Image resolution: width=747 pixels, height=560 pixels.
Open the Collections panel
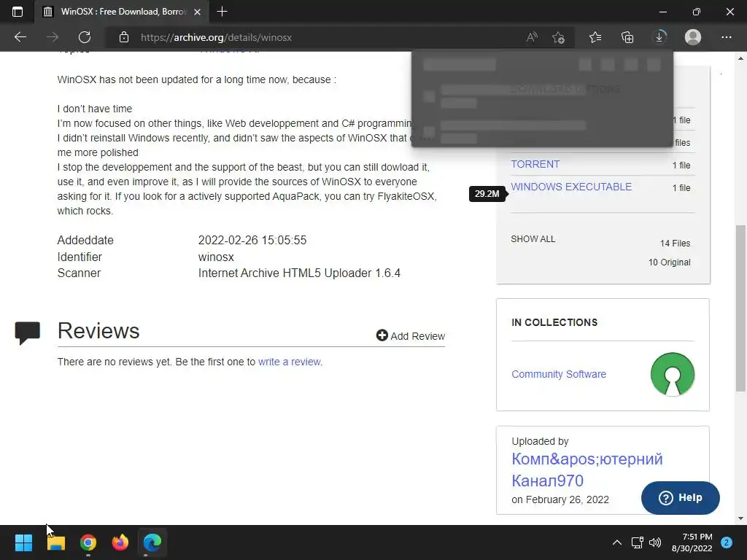pyautogui.click(x=627, y=37)
